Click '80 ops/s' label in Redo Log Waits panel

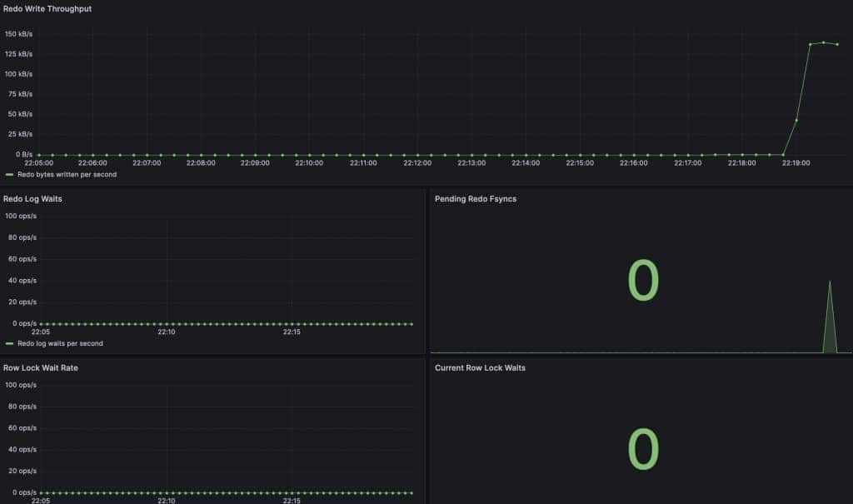tap(22, 238)
